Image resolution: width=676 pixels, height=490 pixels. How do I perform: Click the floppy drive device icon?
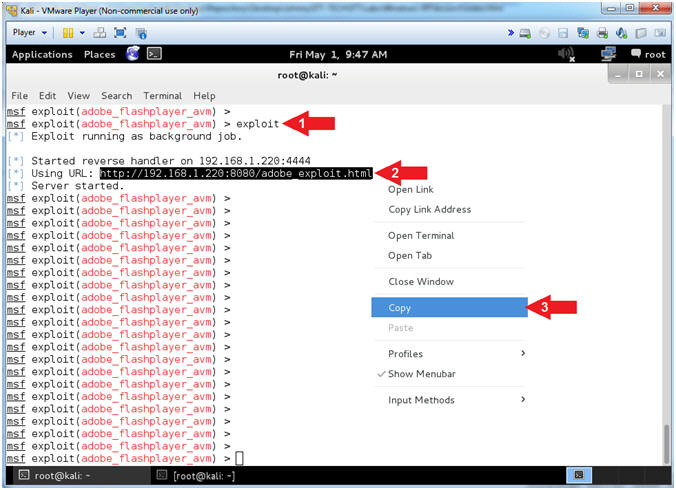click(x=563, y=33)
